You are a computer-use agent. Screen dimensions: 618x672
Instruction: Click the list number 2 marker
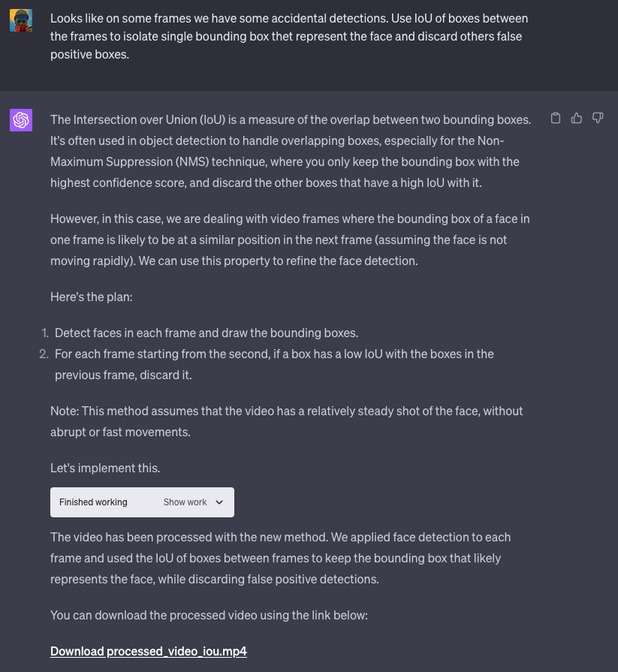(44, 354)
